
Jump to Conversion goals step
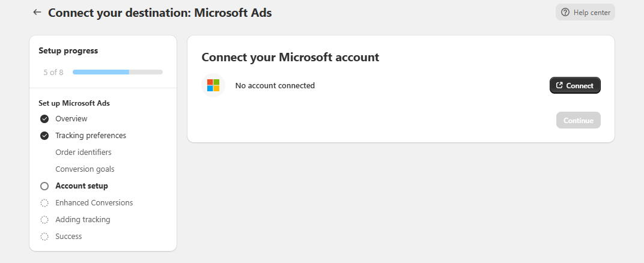click(x=85, y=169)
